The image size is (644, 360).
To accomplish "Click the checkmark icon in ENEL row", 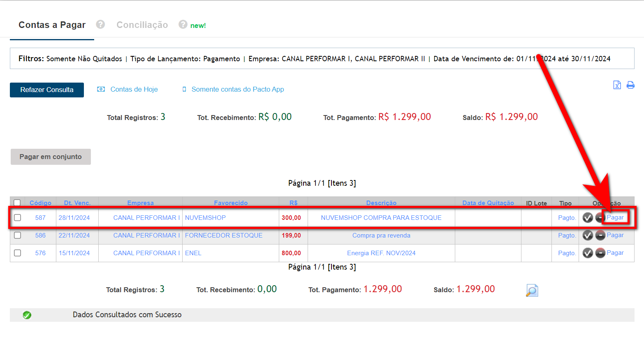I will coord(588,253).
